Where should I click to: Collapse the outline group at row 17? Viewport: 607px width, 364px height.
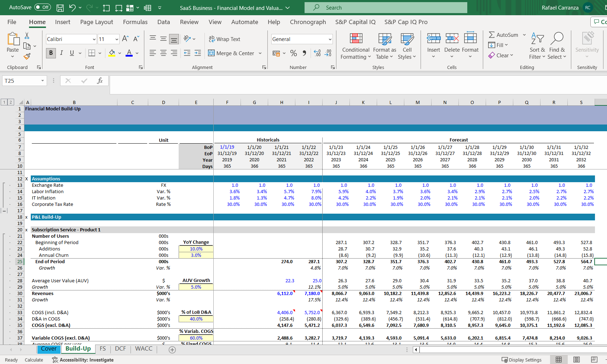4,211
